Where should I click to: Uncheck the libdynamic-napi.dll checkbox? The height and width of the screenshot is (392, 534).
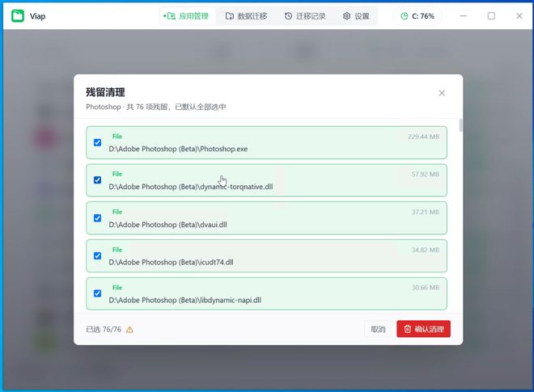click(x=97, y=293)
